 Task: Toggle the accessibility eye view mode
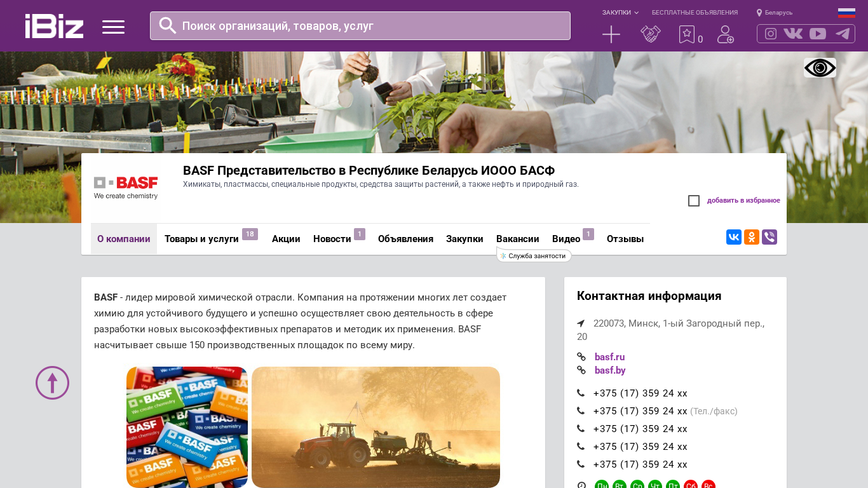tap(820, 68)
